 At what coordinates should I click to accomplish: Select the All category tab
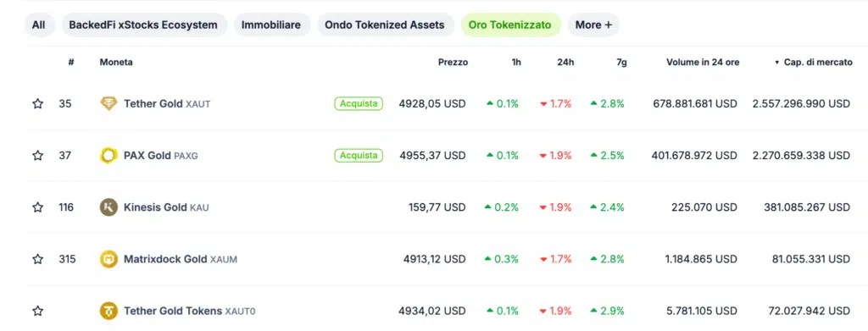click(39, 25)
